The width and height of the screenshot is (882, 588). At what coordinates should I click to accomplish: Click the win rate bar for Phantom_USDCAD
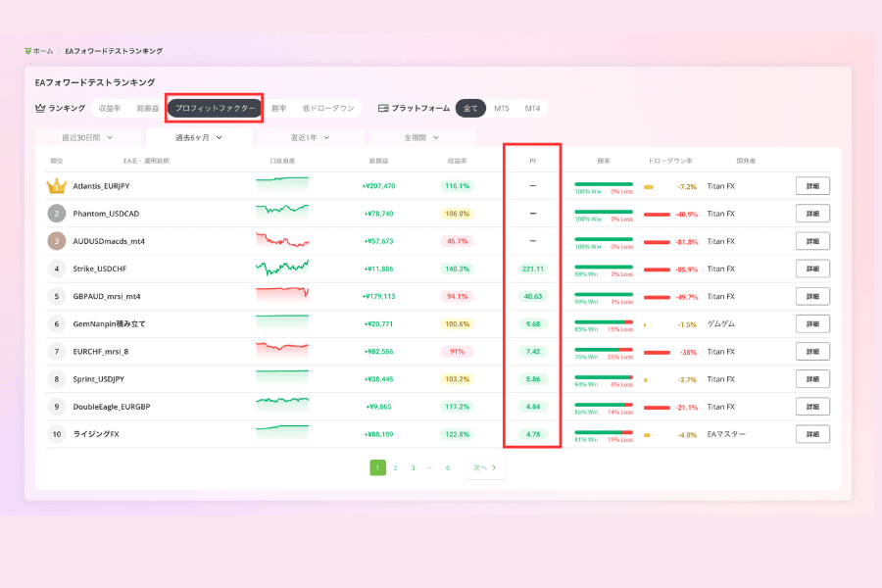click(604, 212)
